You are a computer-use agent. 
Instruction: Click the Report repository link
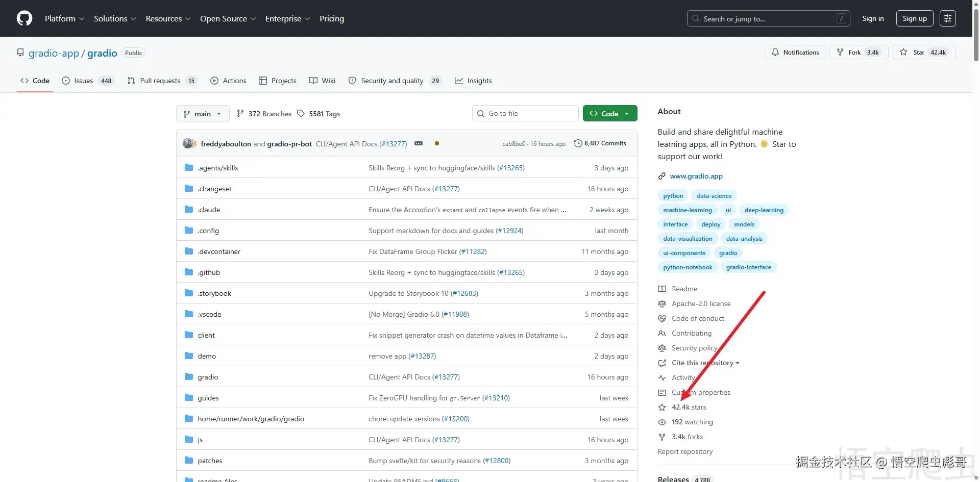pos(685,451)
